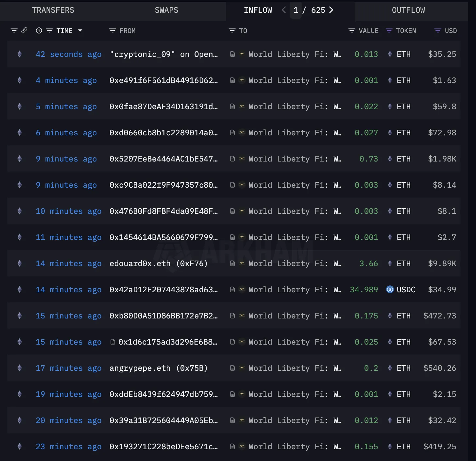Open the chain filter icon in header

[x=14, y=30]
